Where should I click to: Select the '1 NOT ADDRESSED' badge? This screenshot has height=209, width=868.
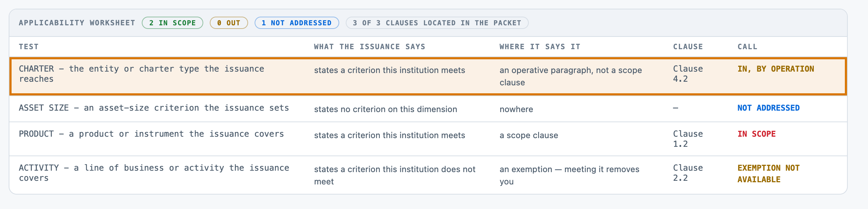click(x=297, y=23)
